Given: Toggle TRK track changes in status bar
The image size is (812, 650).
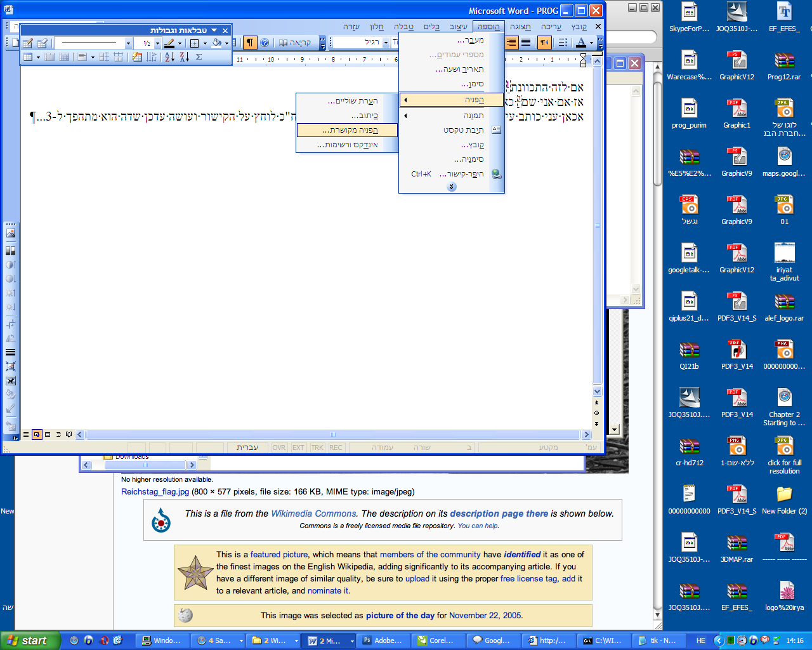Looking at the screenshot, I should click(x=317, y=448).
